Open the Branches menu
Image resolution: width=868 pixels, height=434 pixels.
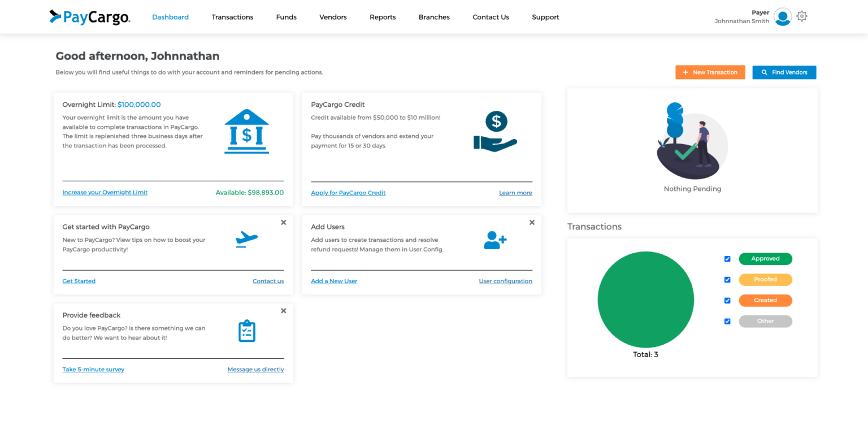[434, 17]
